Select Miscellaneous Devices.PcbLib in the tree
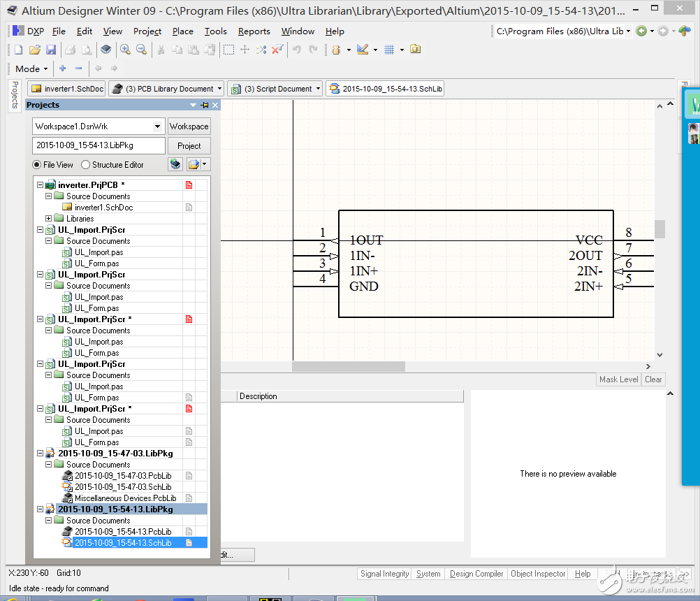 [x=126, y=498]
